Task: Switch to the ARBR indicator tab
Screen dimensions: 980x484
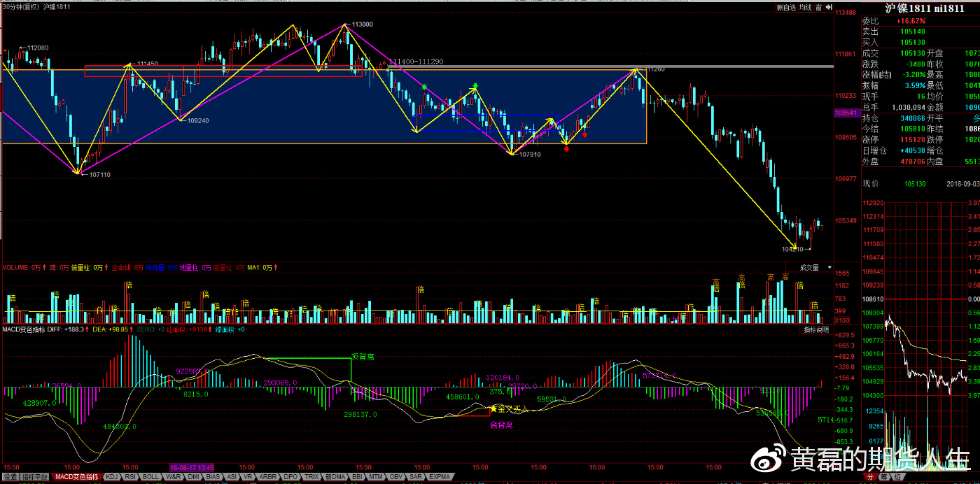Action: coord(267,476)
